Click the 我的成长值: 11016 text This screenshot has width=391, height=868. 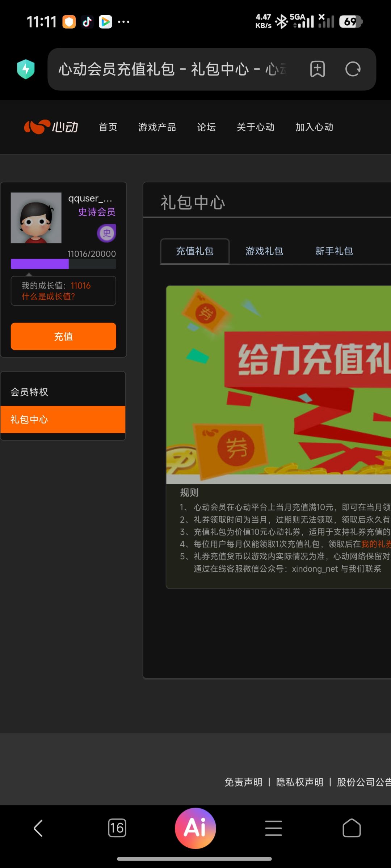56,286
